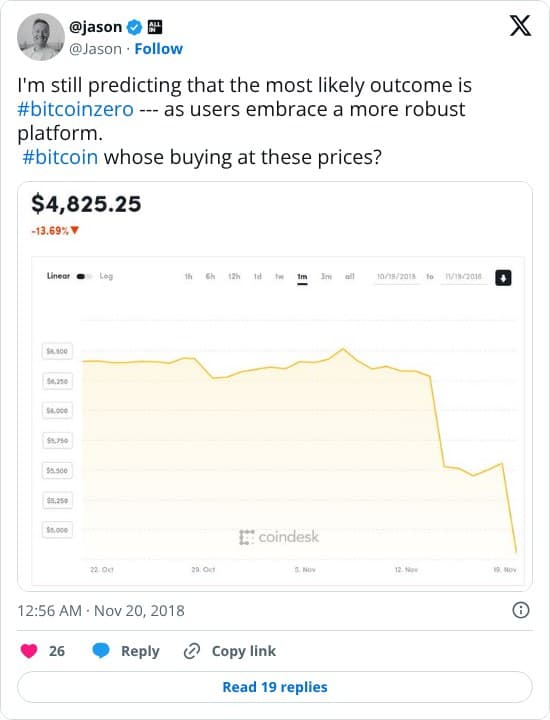Select the 1m time range tab
Image resolution: width=550 pixels, height=720 pixels.
pos(302,277)
